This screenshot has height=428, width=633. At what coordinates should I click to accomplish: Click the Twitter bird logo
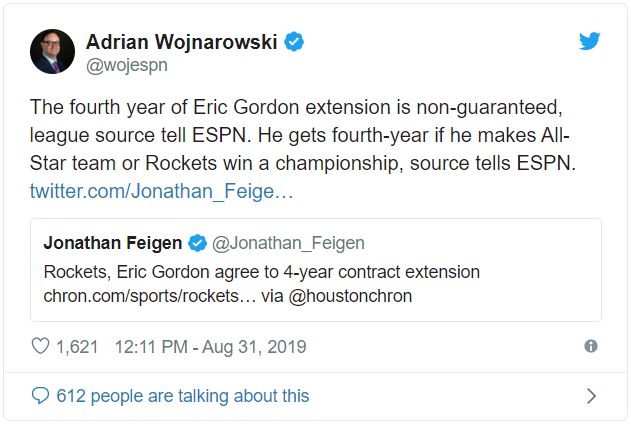click(x=590, y=41)
